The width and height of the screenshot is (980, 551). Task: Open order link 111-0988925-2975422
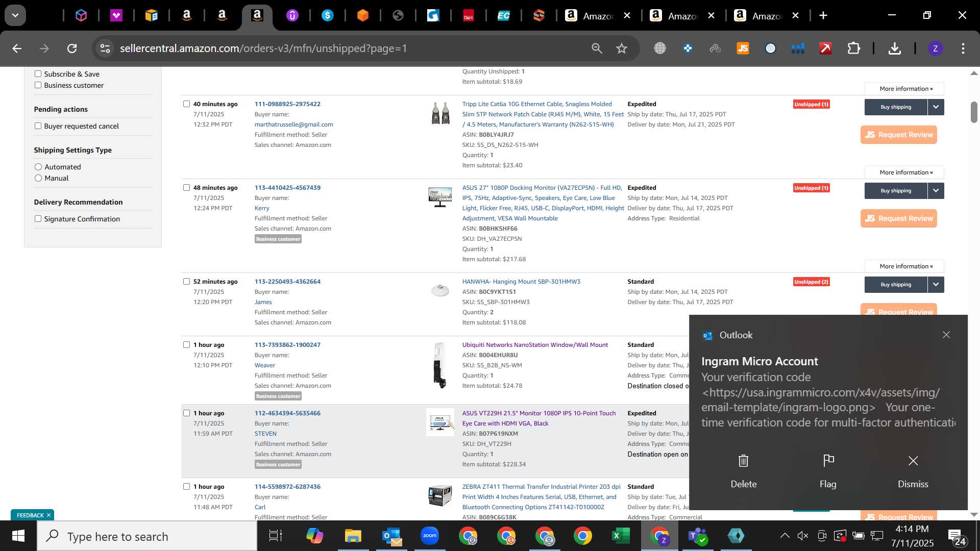(x=287, y=104)
